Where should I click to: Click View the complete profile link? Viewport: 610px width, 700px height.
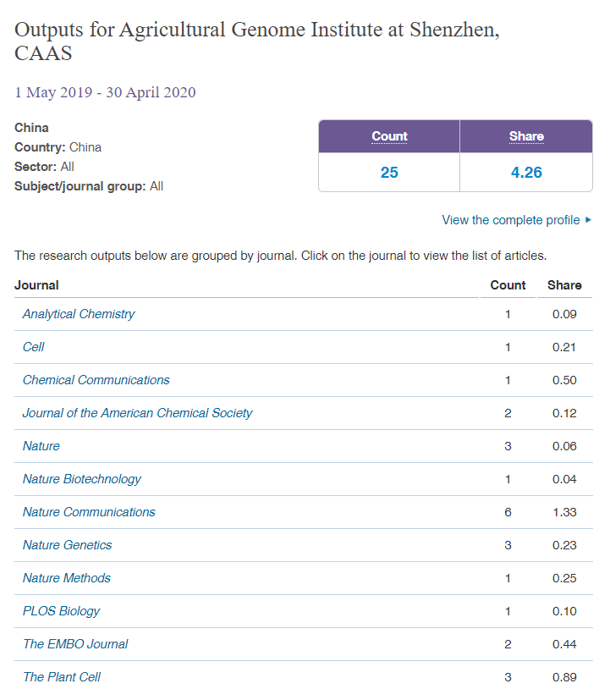pos(510,220)
